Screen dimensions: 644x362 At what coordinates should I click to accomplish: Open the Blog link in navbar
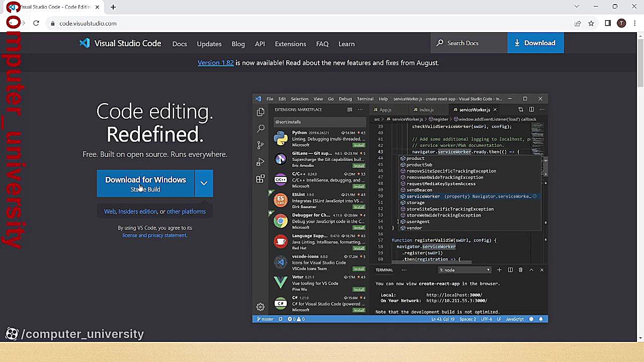tap(238, 44)
